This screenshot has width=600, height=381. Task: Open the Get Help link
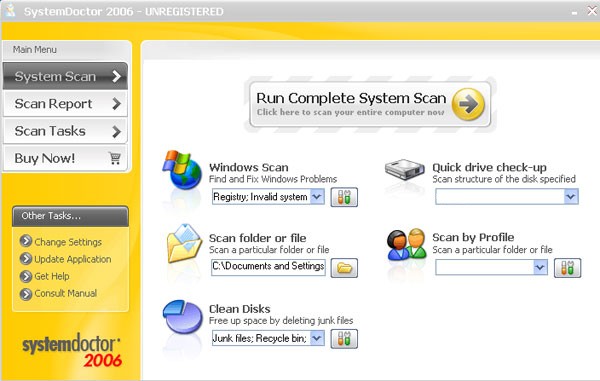pos(52,276)
